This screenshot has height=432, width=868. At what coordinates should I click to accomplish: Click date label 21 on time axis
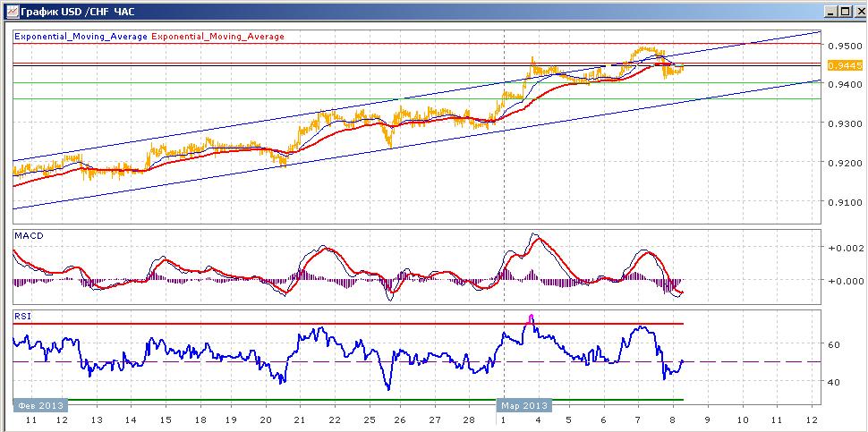300,420
